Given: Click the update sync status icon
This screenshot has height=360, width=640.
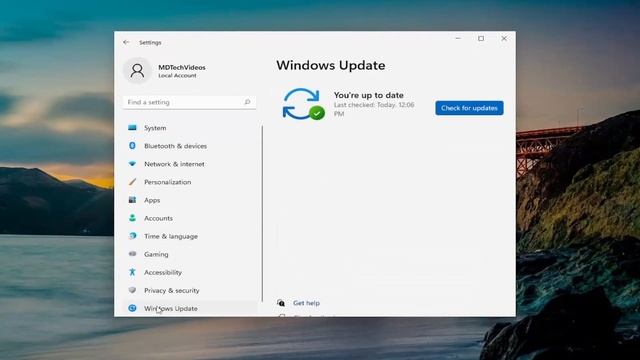Looking at the screenshot, I should (304, 104).
